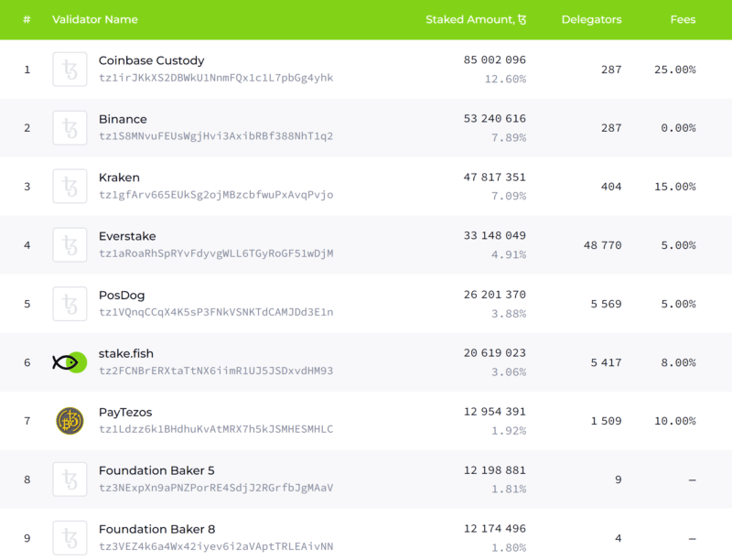This screenshot has width=732, height=560.
Task: Click staked amount 85 002 096
Action: (x=495, y=60)
